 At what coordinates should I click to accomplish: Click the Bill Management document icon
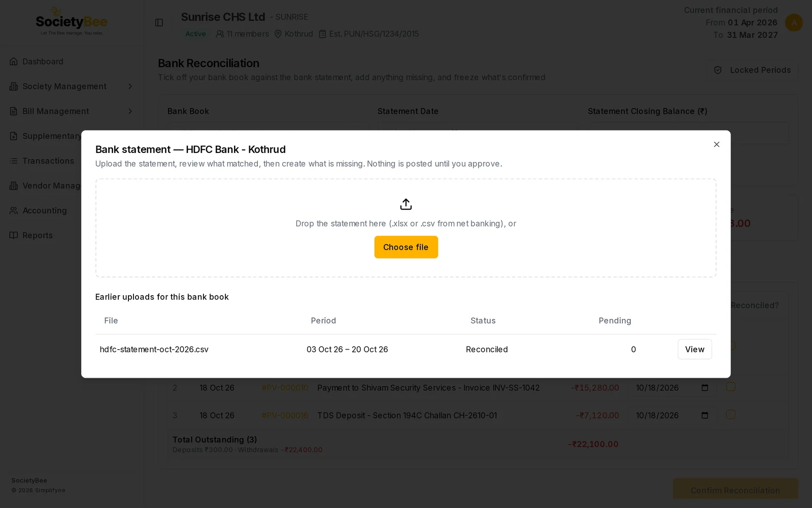[14, 111]
